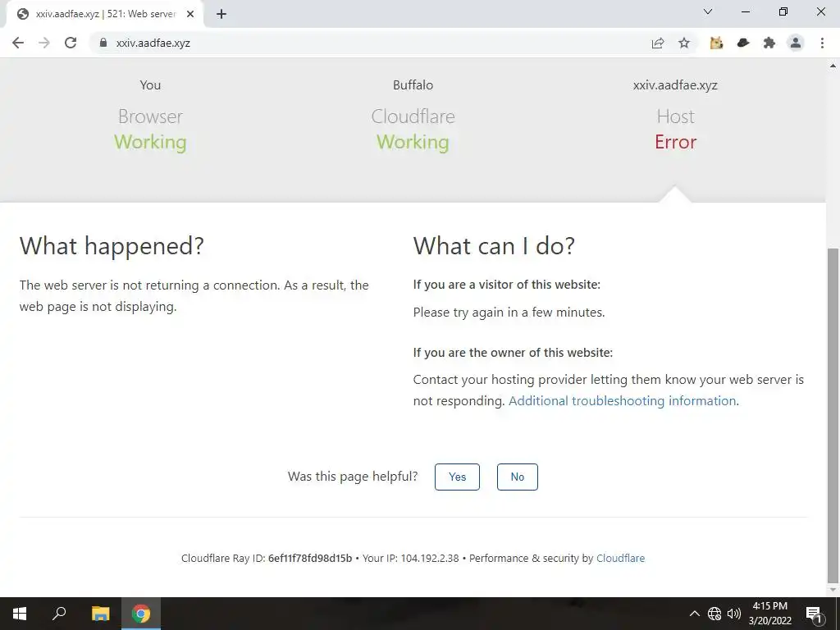Screen dimensions: 840x630
Task: Open the notification center icon
Action: (x=814, y=614)
